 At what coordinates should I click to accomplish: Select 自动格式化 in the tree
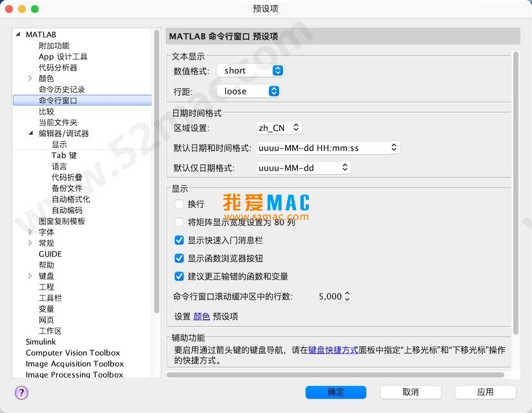coord(70,199)
